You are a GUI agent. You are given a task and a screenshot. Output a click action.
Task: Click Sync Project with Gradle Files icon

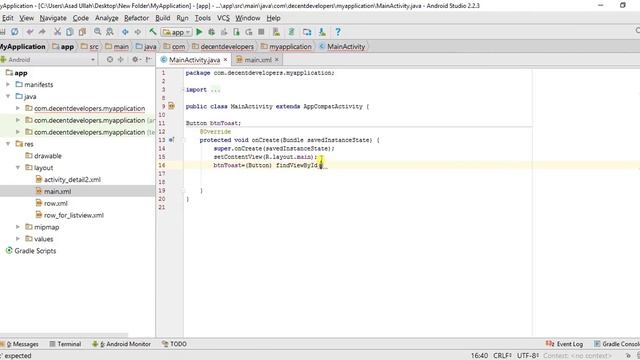[x=291, y=32]
